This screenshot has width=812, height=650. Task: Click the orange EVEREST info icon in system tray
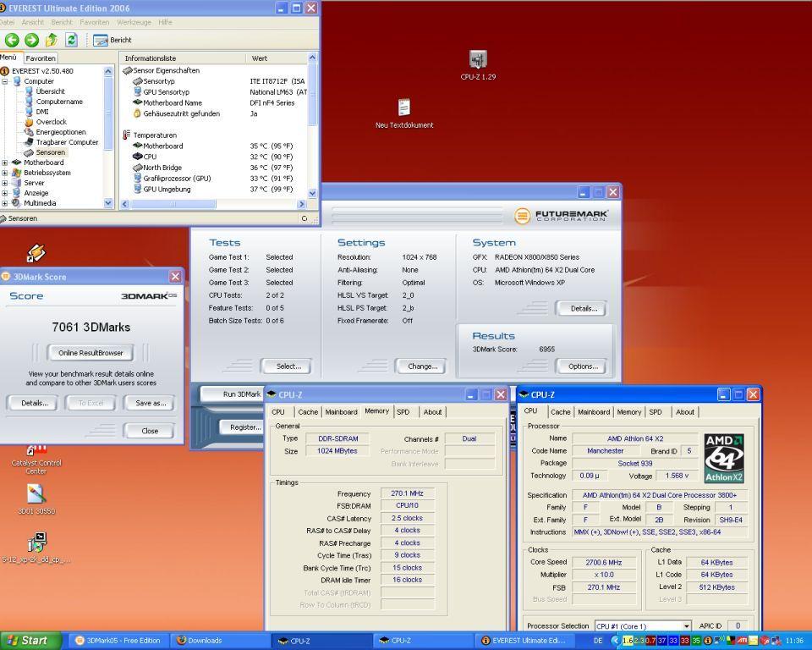click(x=707, y=641)
